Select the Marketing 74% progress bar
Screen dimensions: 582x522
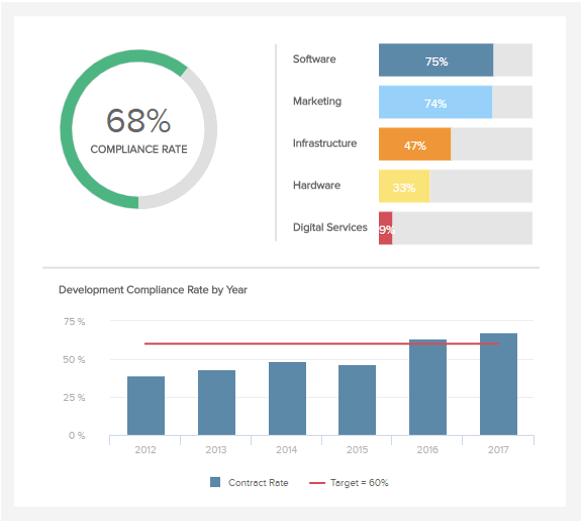point(435,102)
